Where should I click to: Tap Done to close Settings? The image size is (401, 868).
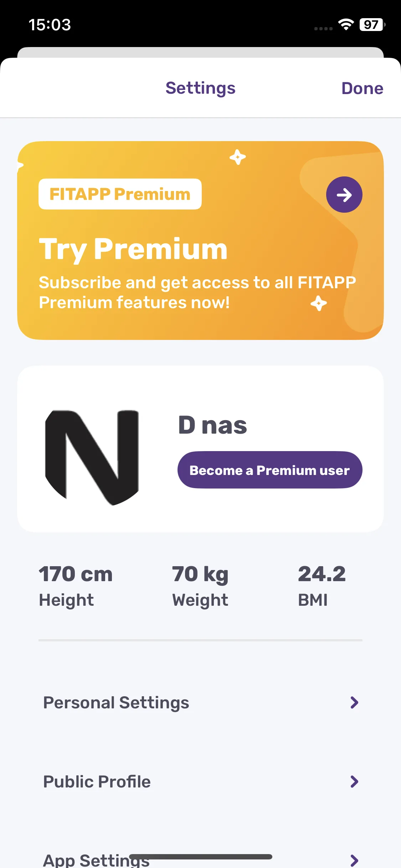(362, 88)
